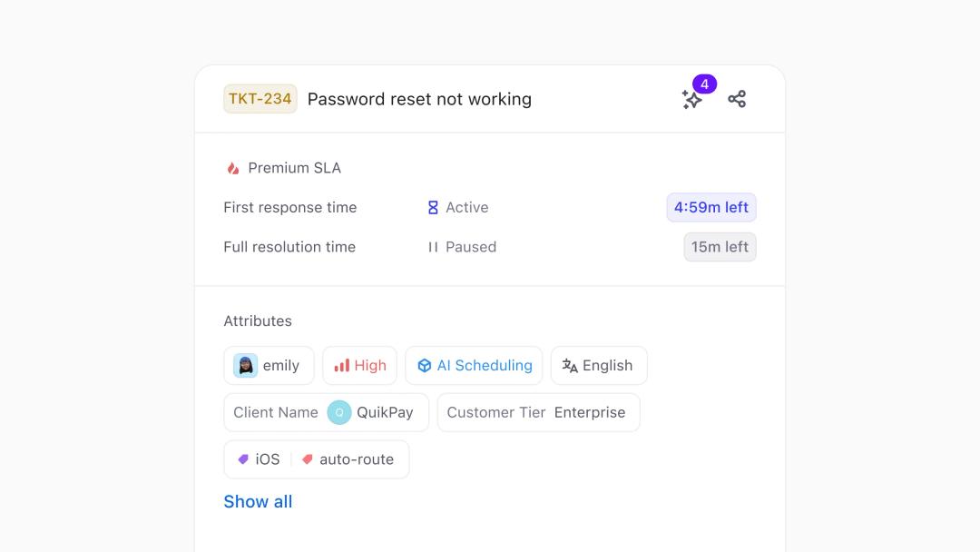Click the pause icon on Full resolution time
Viewport: 980px width, 552px height.
[x=433, y=246]
